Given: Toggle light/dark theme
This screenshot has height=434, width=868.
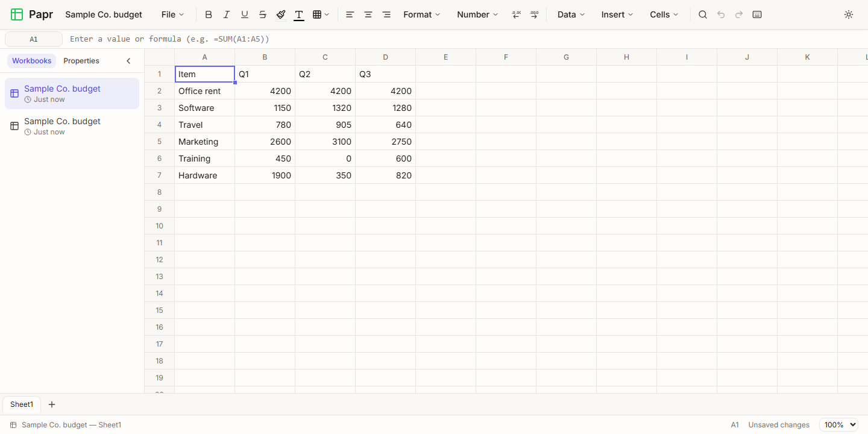Looking at the screenshot, I should click(x=849, y=14).
